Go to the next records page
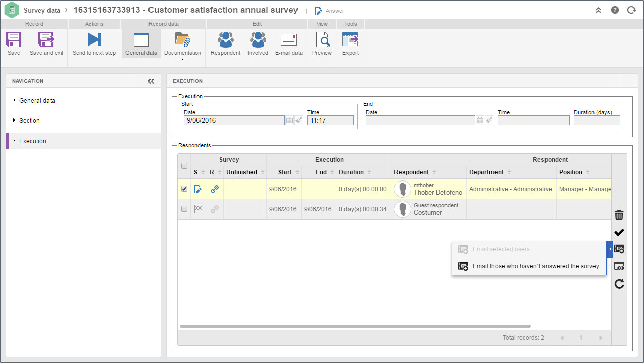Screen dimensions: 644x363 (x=600, y=337)
